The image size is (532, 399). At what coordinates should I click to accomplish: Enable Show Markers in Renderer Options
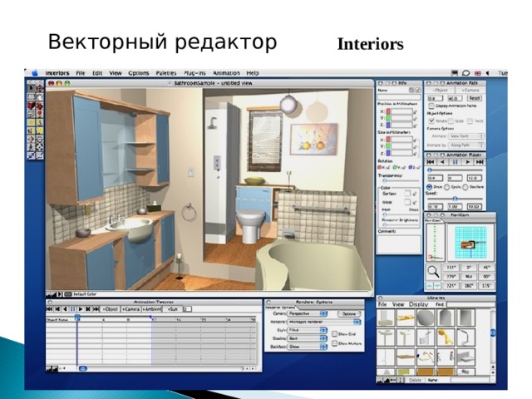click(334, 343)
